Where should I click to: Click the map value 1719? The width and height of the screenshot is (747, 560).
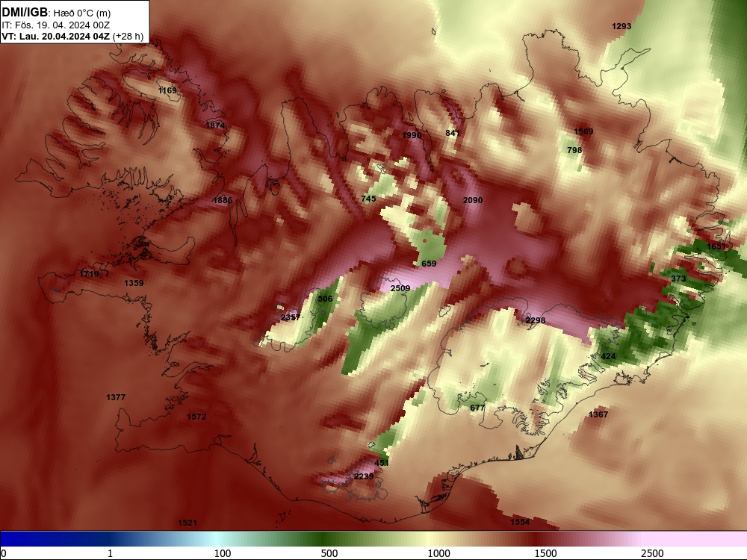click(x=89, y=274)
